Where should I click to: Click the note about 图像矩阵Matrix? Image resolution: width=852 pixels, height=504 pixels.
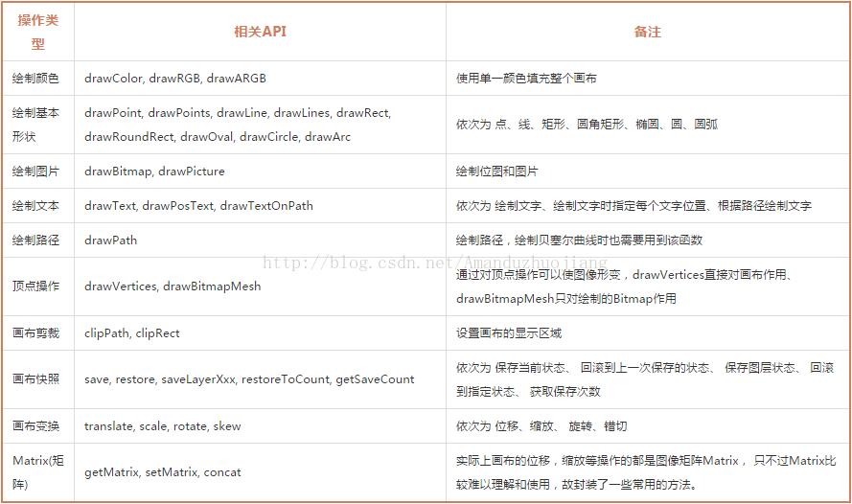[646, 472]
